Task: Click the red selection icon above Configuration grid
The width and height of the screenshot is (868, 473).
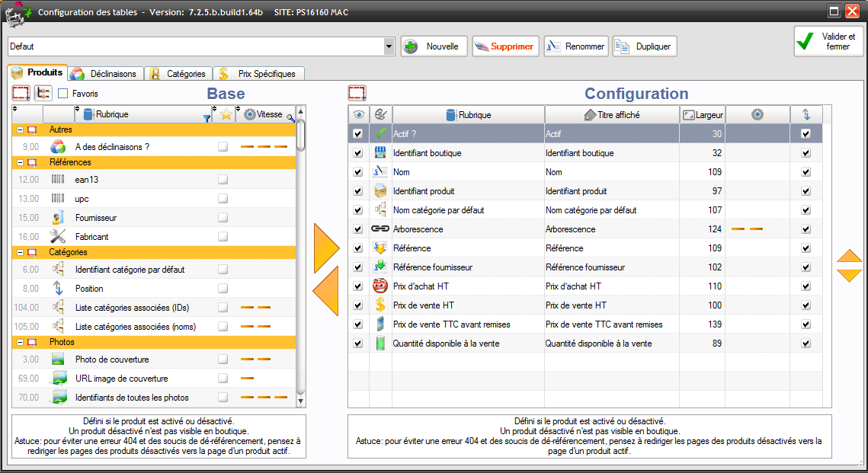Action: [x=357, y=93]
